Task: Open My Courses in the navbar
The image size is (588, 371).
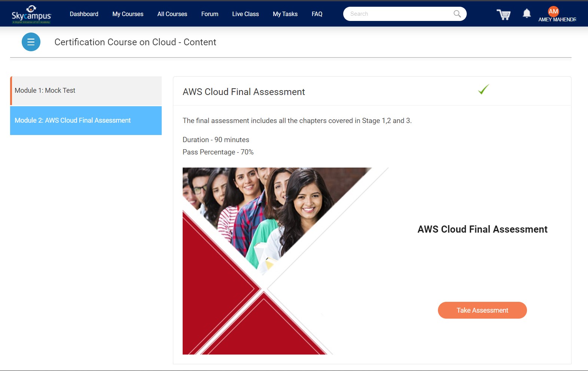Action: [128, 14]
